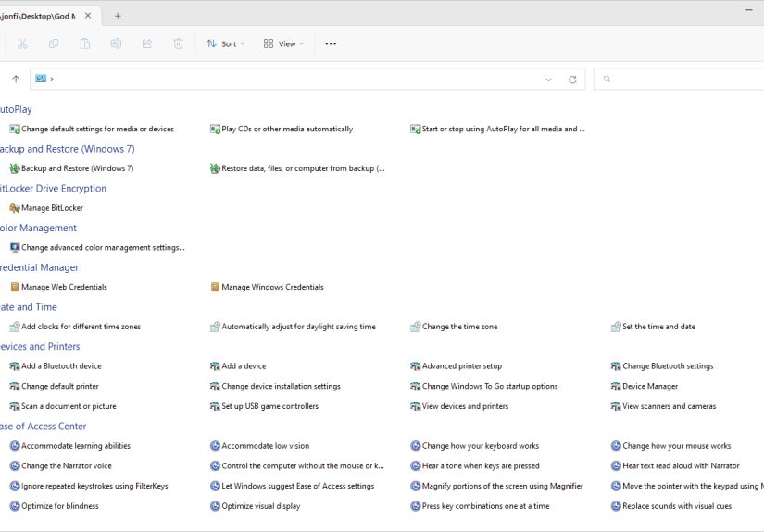Click icon beside Replace sounds with visual cues
Image resolution: width=764 pixels, height=532 pixels.
(x=616, y=506)
